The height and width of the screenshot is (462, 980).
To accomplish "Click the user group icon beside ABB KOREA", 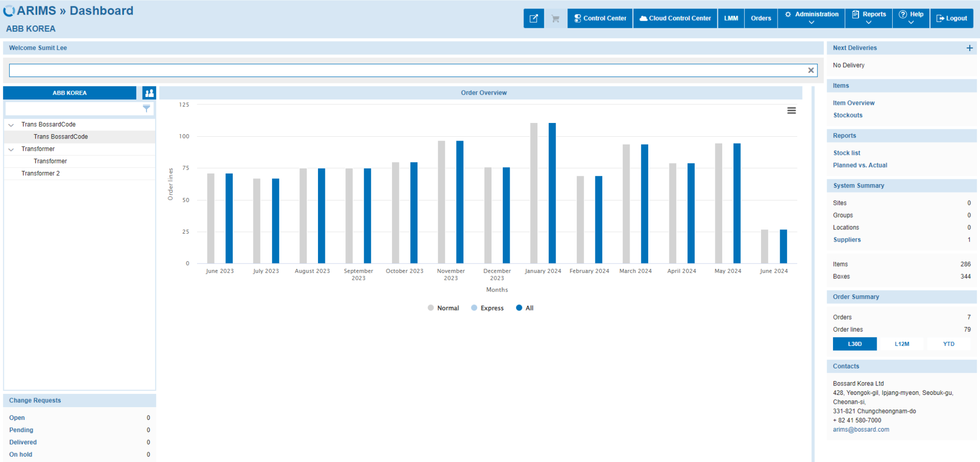I will (149, 93).
